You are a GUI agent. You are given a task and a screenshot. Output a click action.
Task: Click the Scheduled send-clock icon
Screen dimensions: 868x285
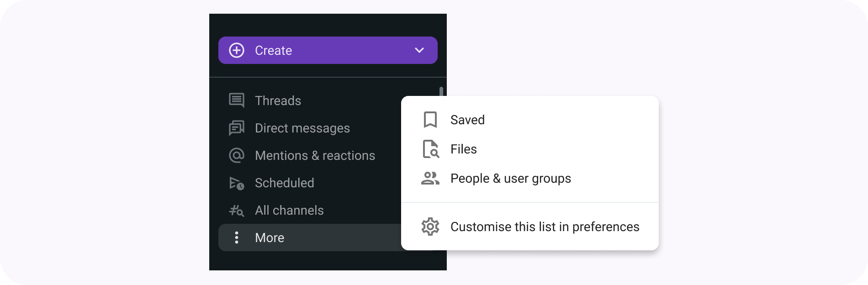(237, 183)
